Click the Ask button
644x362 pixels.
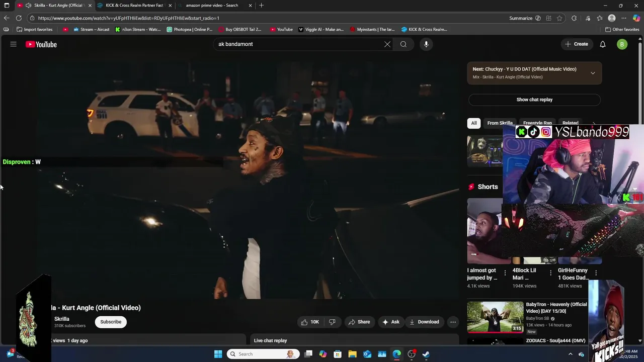coord(391,322)
